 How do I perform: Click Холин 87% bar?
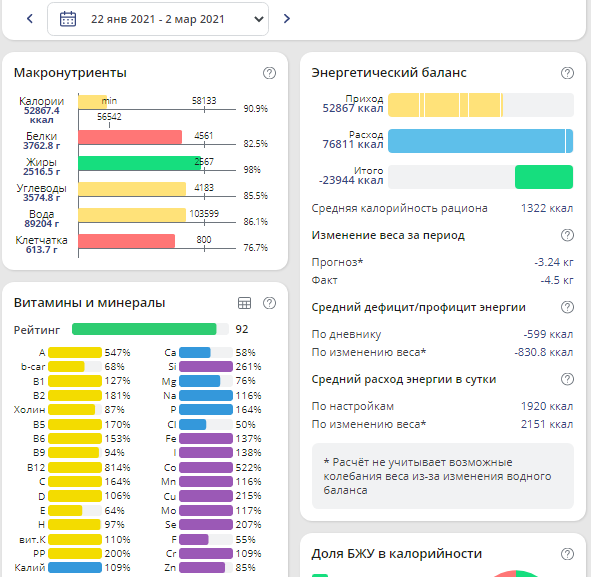click(x=75, y=409)
